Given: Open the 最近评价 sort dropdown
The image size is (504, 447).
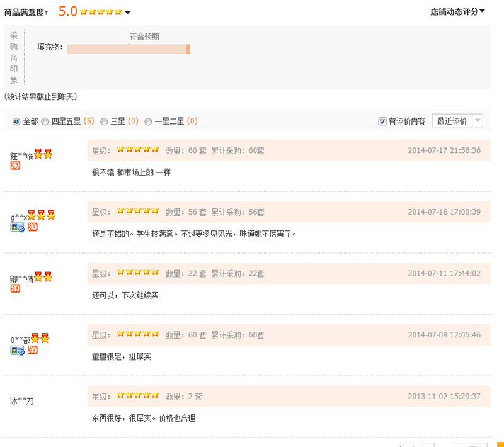Looking at the screenshot, I should (457, 121).
